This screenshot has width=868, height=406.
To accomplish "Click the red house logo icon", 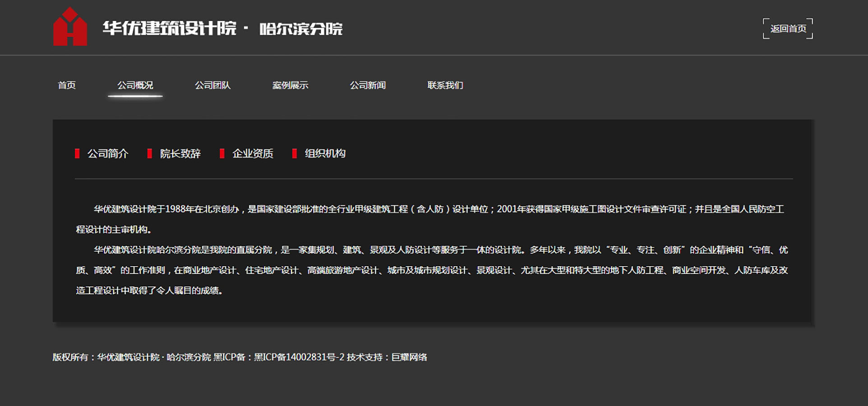I will pyautogui.click(x=70, y=27).
